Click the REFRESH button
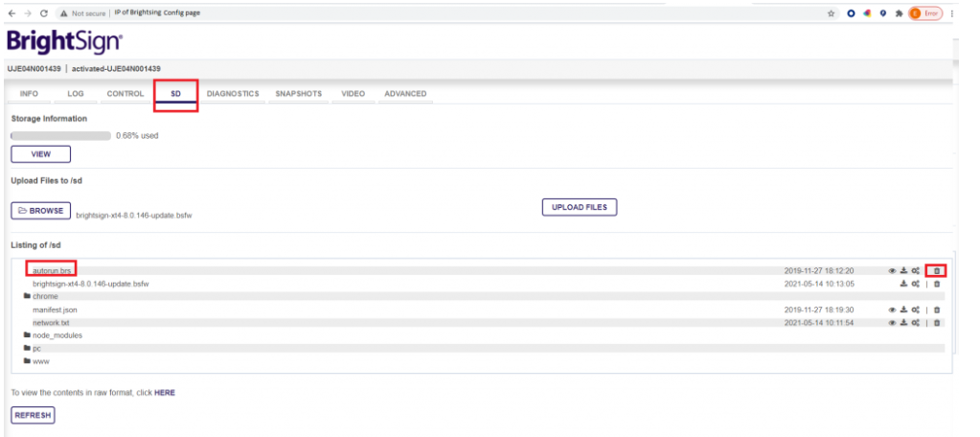Viewport: 980px width, 437px height. coord(33,415)
